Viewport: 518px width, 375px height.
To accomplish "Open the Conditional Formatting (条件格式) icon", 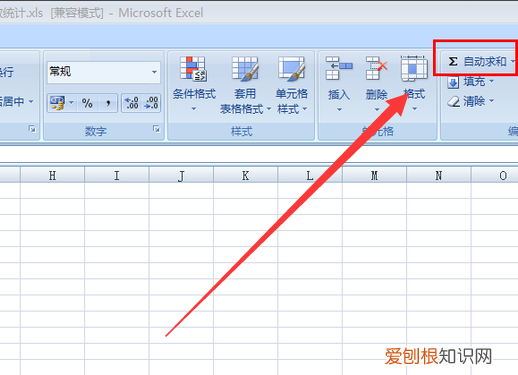I will tap(194, 69).
